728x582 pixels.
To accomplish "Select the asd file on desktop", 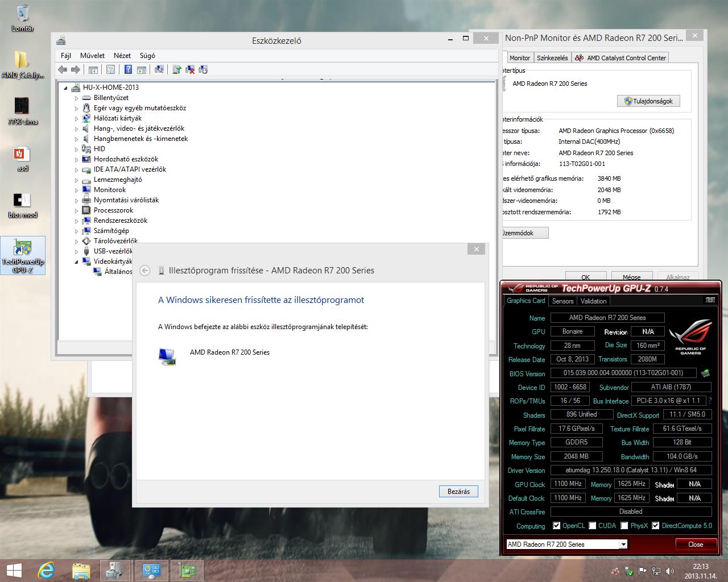I will tap(22, 158).
